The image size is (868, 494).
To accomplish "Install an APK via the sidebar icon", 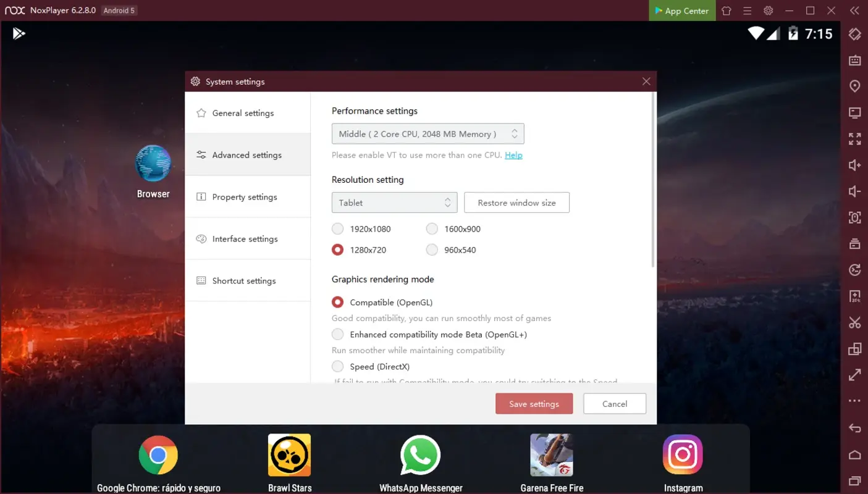I will (854, 296).
